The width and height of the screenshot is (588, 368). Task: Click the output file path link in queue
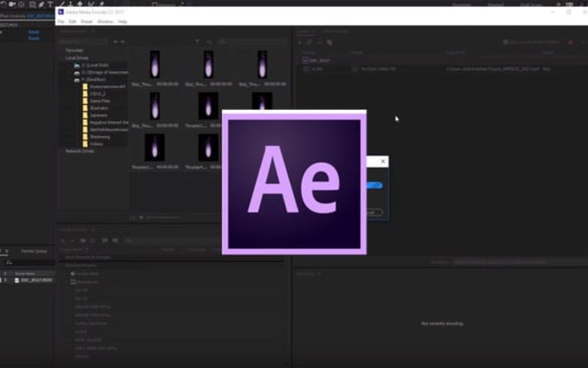492,69
